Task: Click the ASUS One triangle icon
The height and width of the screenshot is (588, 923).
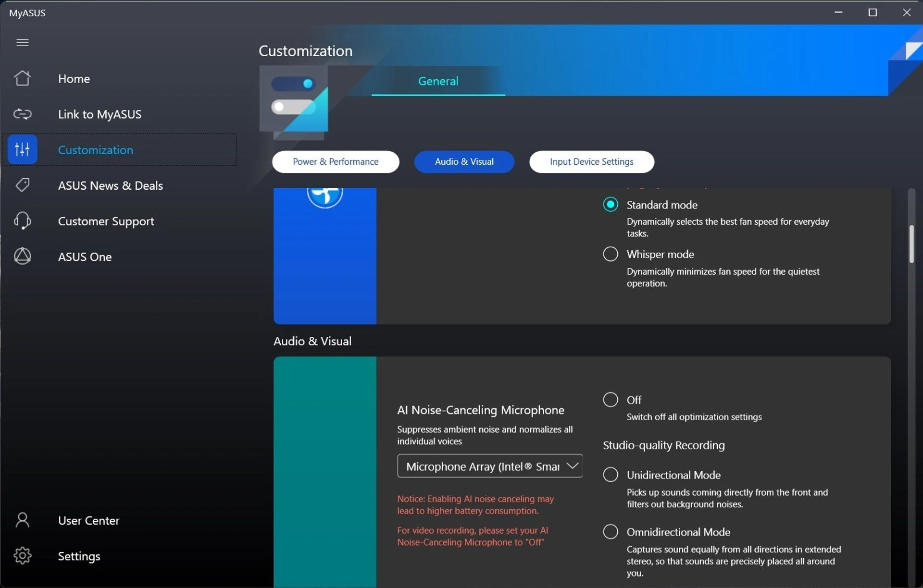Action: [x=22, y=256]
